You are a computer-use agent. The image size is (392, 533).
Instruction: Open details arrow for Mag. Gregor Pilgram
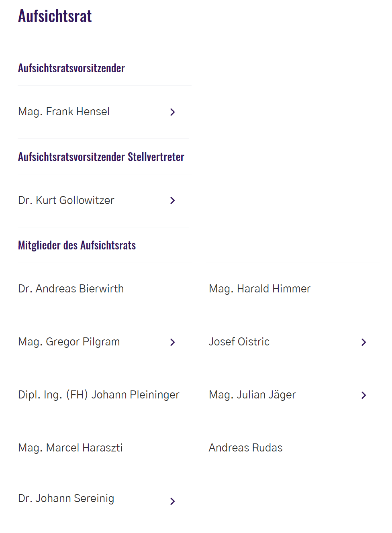tap(173, 342)
